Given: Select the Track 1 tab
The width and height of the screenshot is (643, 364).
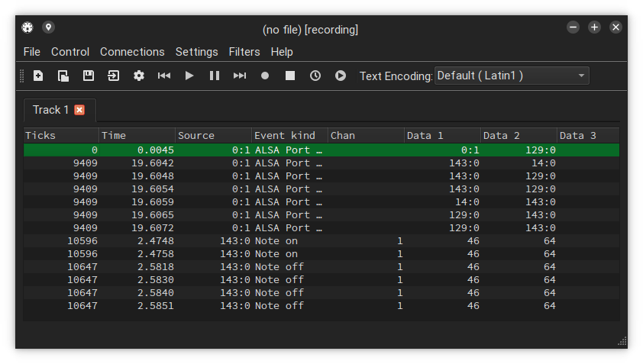Looking at the screenshot, I should coord(50,110).
